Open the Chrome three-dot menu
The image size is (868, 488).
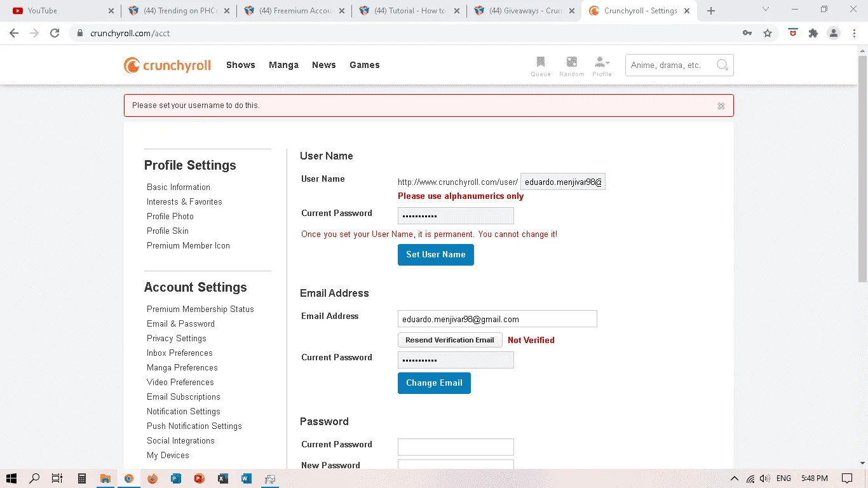854,33
